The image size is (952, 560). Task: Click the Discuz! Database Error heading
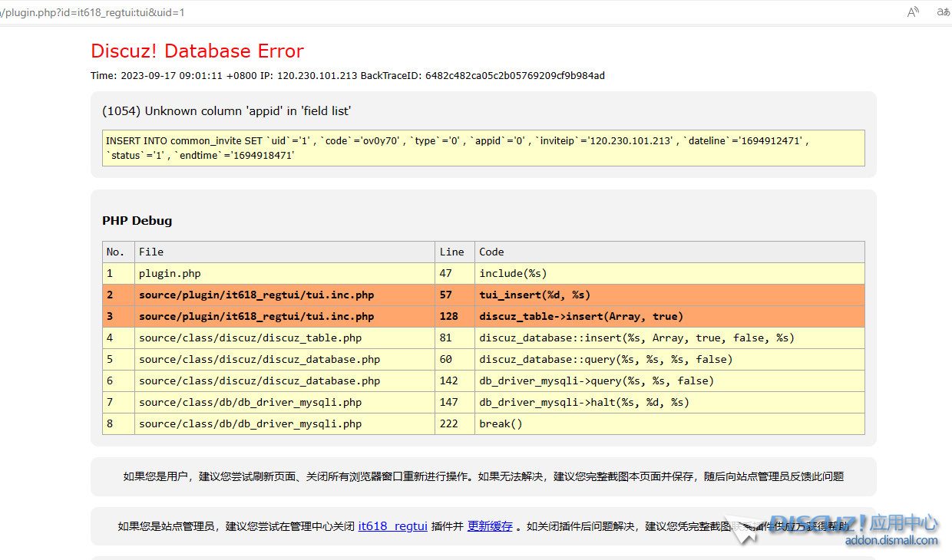tap(197, 51)
